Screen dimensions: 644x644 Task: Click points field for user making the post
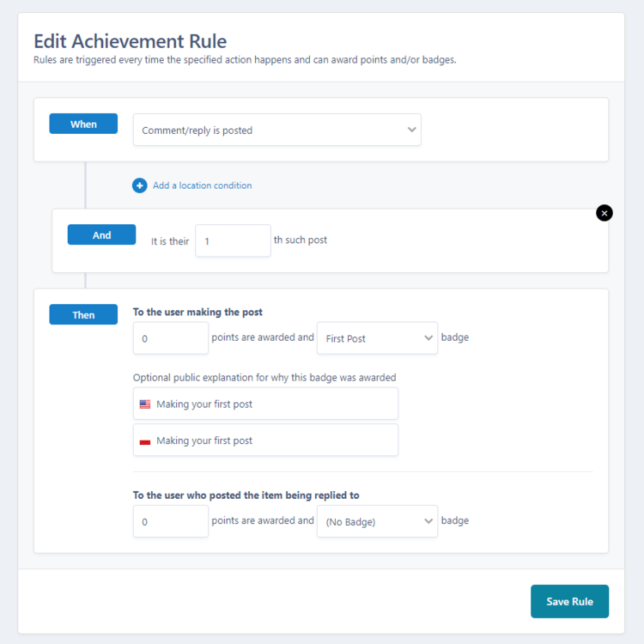pyautogui.click(x=171, y=338)
